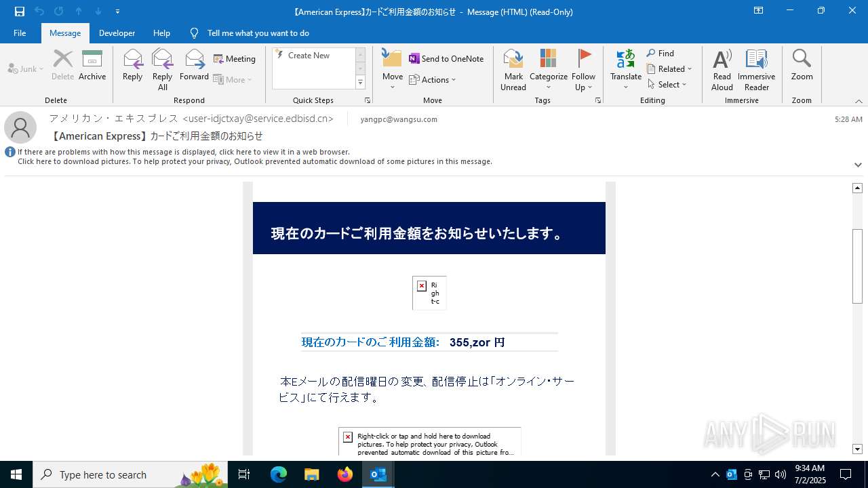Click the Zoom magnifier button
The image size is (868, 488).
(802, 66)
